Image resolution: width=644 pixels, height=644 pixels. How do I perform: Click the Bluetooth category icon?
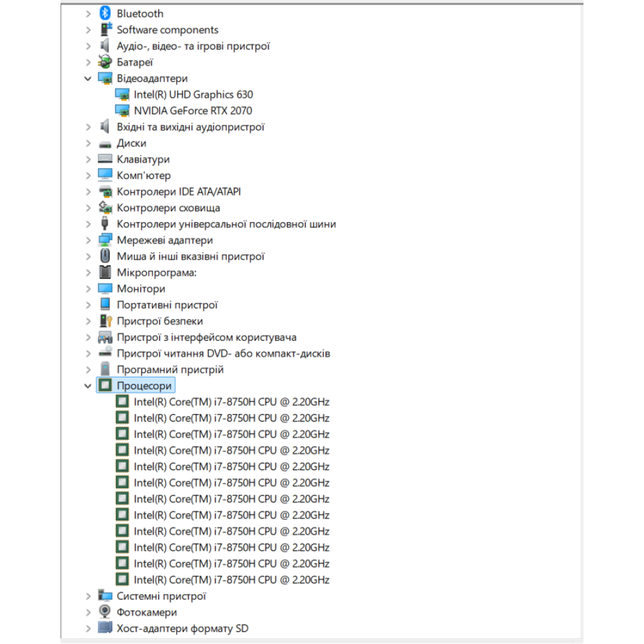105,14
